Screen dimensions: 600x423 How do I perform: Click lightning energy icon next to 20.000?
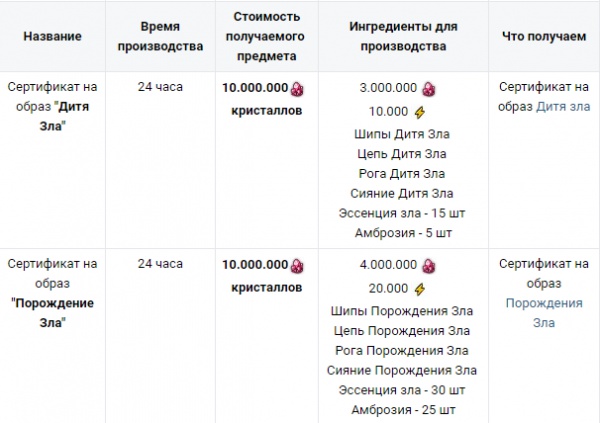420,289
